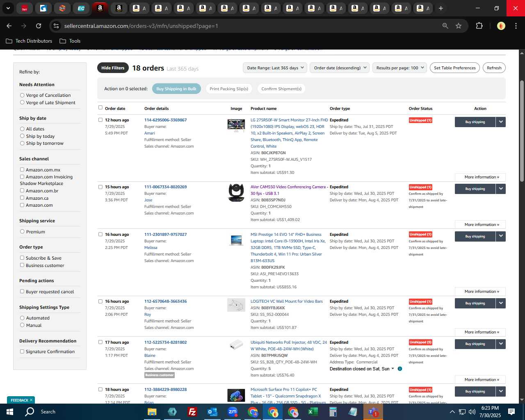The height and width of the screenshot is (420, 525).
Task: Open the zoom magnifier icon in address bar
Action: coord(445,26)
